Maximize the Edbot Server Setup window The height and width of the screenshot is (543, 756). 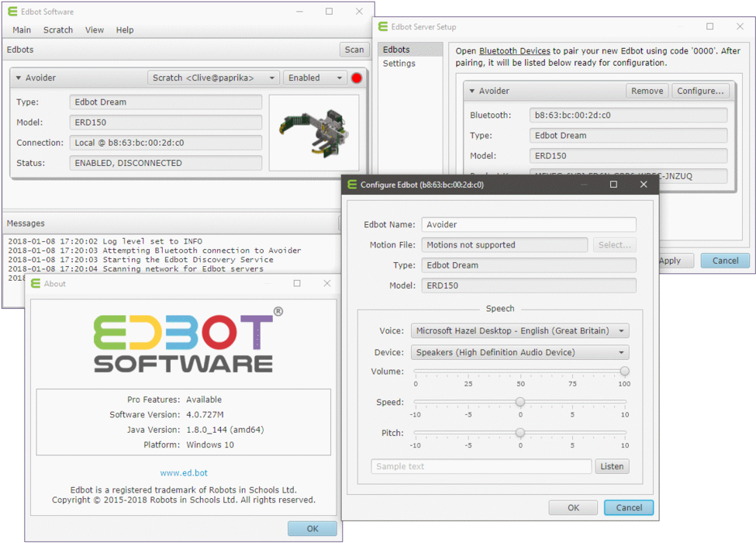709,26
